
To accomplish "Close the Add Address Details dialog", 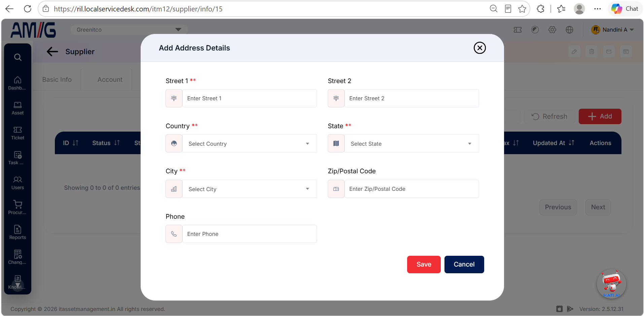I will tap(479, 48).
